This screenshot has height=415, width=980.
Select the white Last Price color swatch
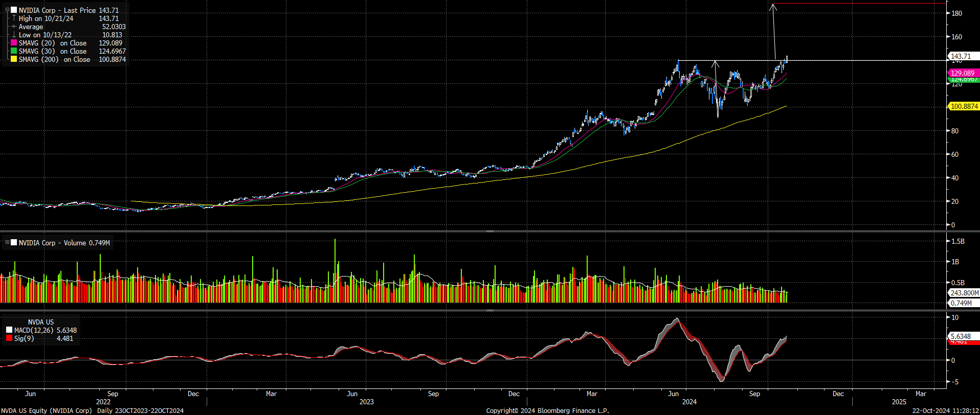[x=14, y=10]
